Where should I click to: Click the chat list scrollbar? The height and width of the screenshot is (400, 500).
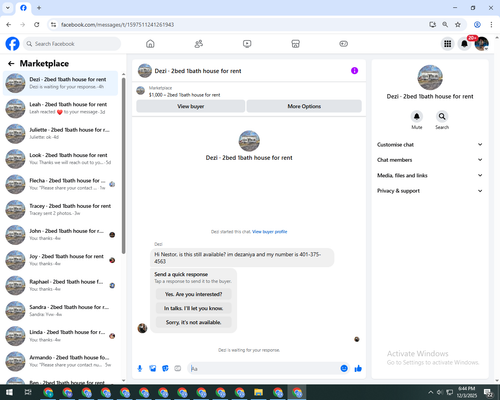123,165
